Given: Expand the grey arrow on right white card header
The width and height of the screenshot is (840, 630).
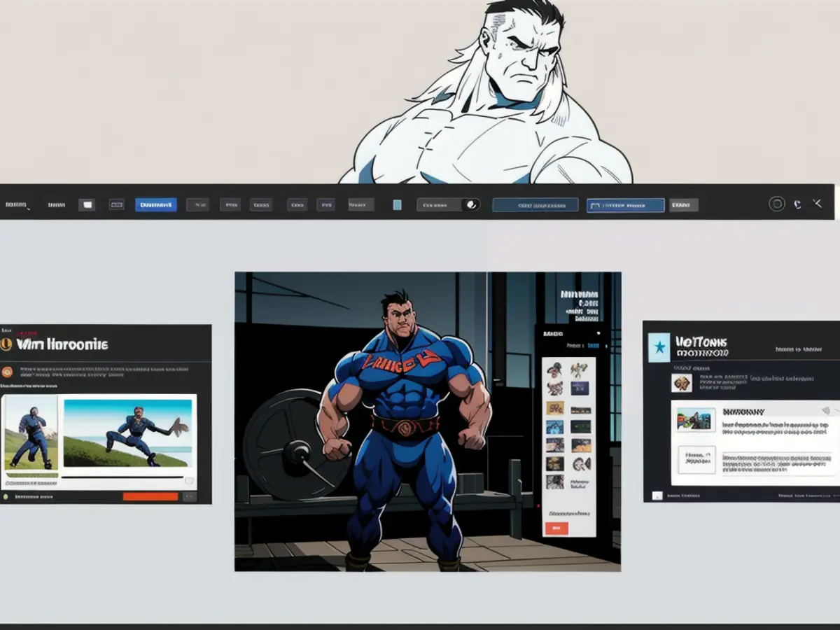Looking at the screenshot, I should [826, 410].
